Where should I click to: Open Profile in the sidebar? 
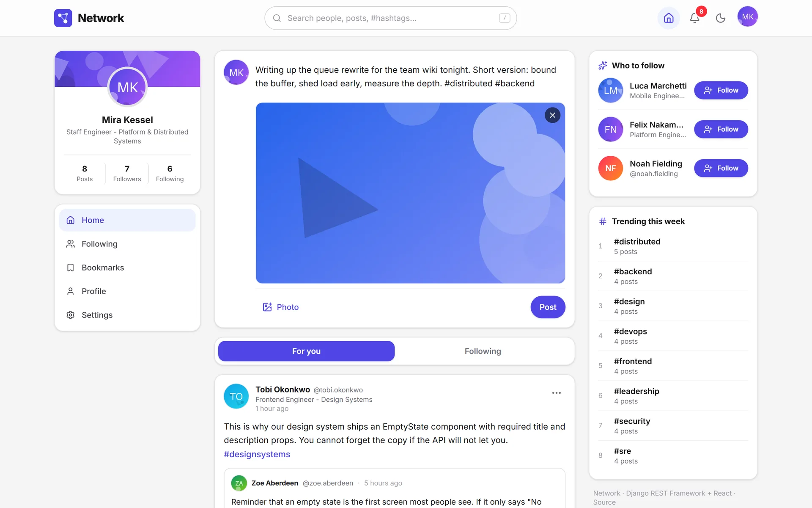[127, 291]
